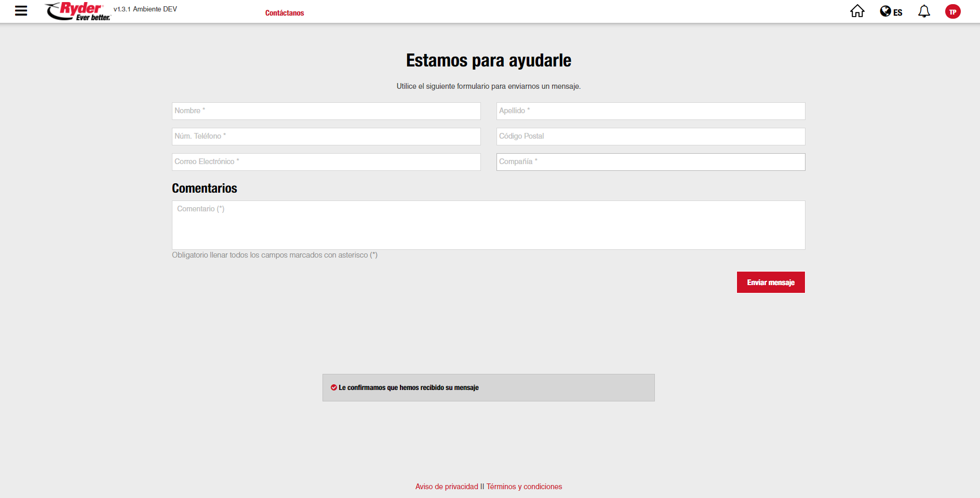
Task: Select the Código Postal field
Action: point(650,137)
